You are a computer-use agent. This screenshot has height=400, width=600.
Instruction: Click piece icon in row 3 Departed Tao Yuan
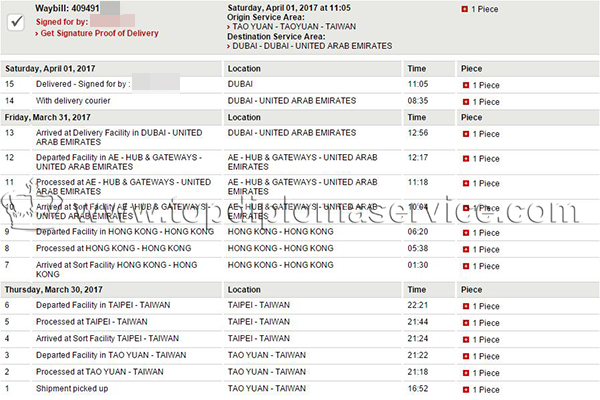point(466,356)
